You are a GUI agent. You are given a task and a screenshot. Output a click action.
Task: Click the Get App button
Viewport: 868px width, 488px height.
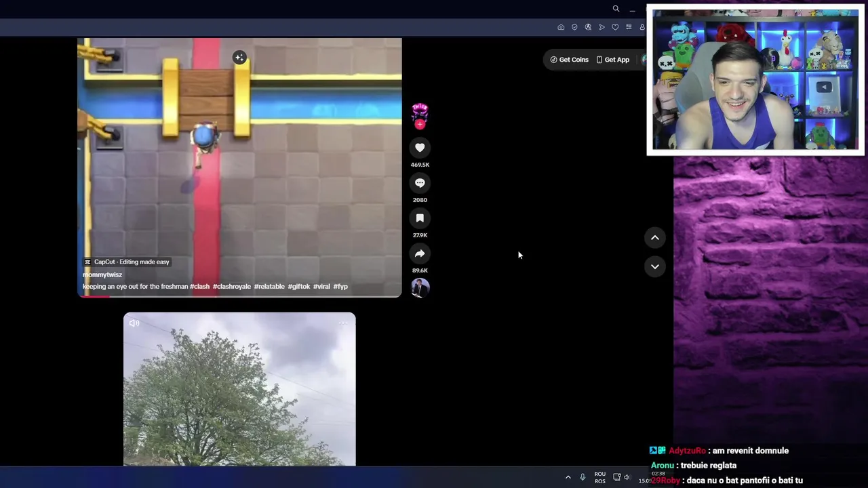613,60
